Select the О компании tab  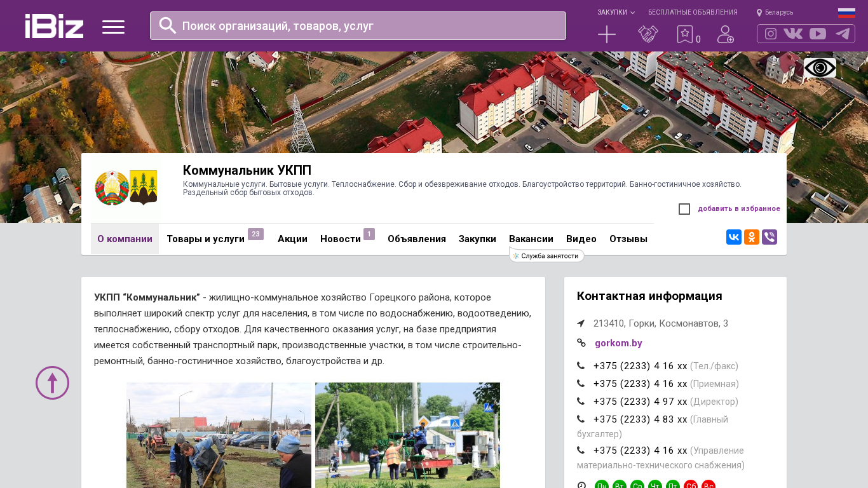pos(125,239)
